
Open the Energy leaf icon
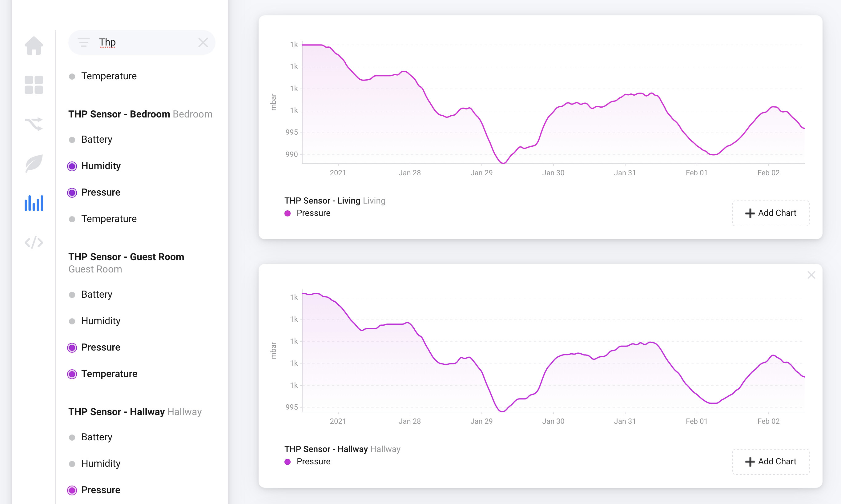pos(34,163)
